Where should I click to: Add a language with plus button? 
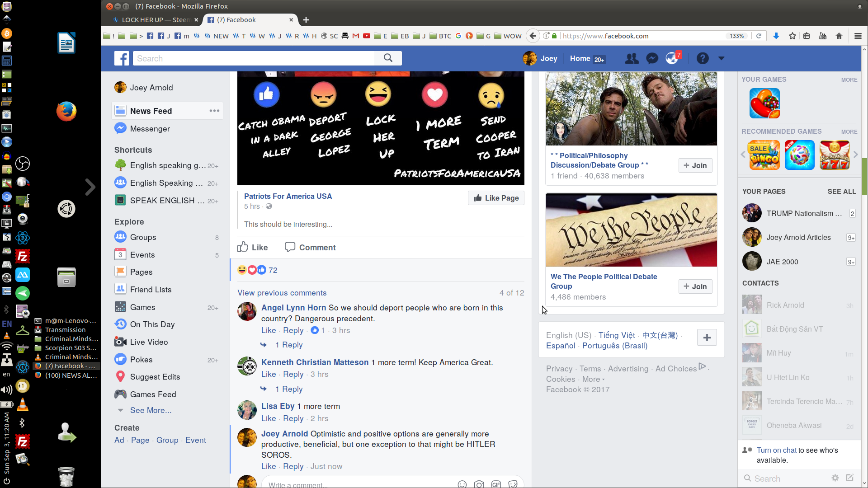[707, 338]
